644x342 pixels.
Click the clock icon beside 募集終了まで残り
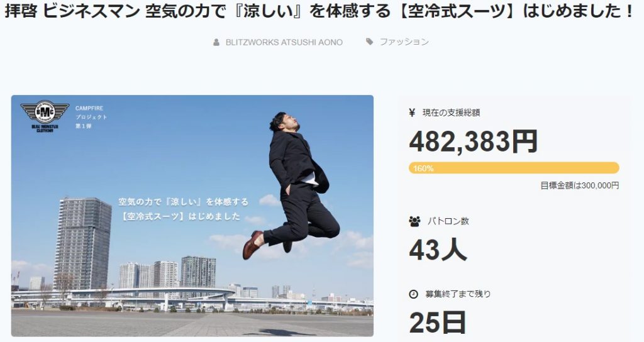point(414,294)
